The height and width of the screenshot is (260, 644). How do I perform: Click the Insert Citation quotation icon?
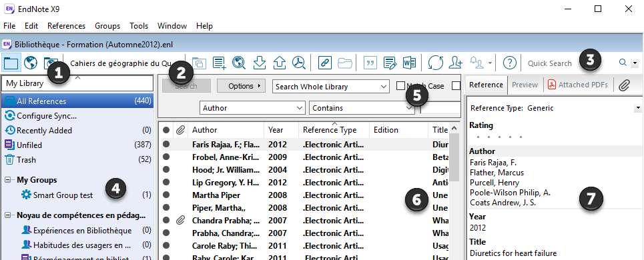click(371, 63)
